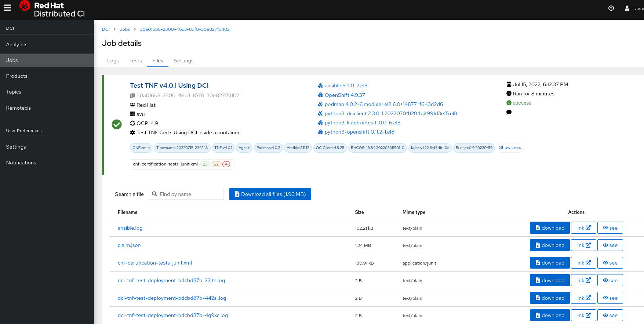Download cnf-certification-tests_junit.xml file
The image size is (644, 324).
550,263
